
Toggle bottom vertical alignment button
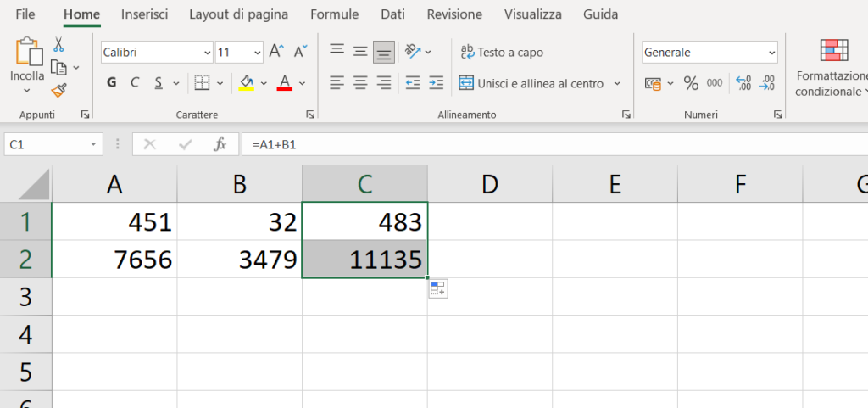tap(384, 52)
